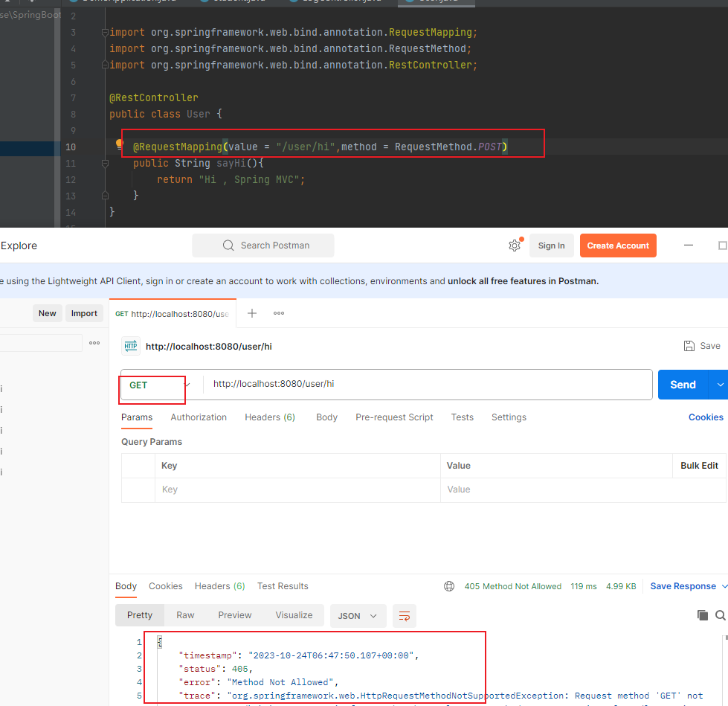This screenshot has height=706, width=728.
Task: Collapse the sayHi method fold marker
Action: point(105,164)
